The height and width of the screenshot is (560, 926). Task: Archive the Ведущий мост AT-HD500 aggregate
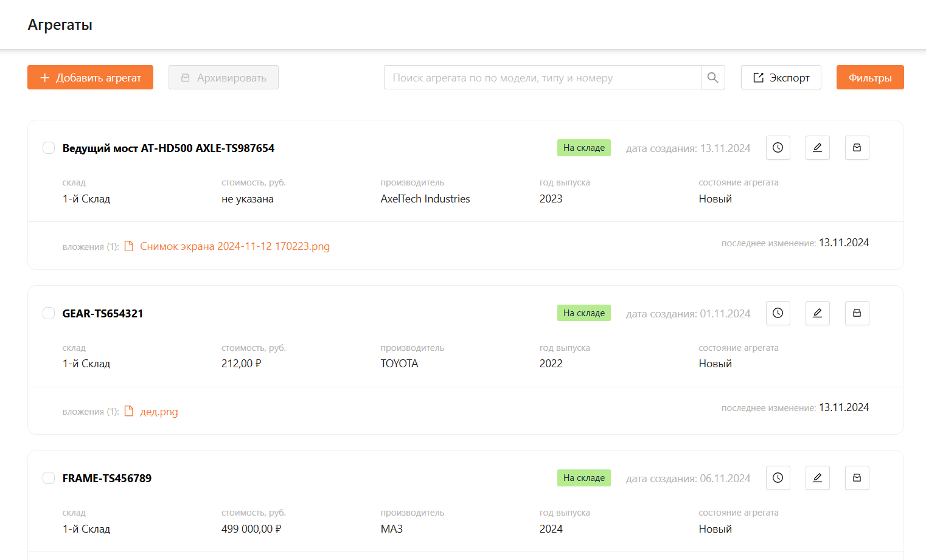[x=857, y=148]
